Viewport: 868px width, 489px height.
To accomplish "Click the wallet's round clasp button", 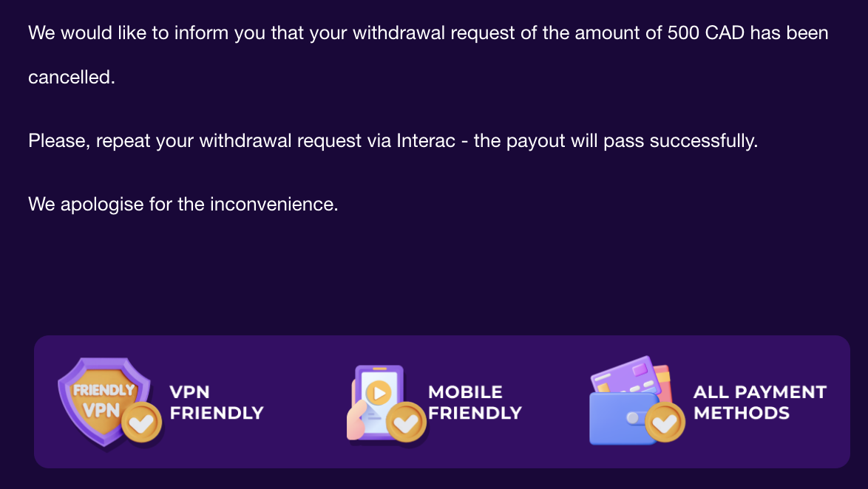I will (632, 417).
